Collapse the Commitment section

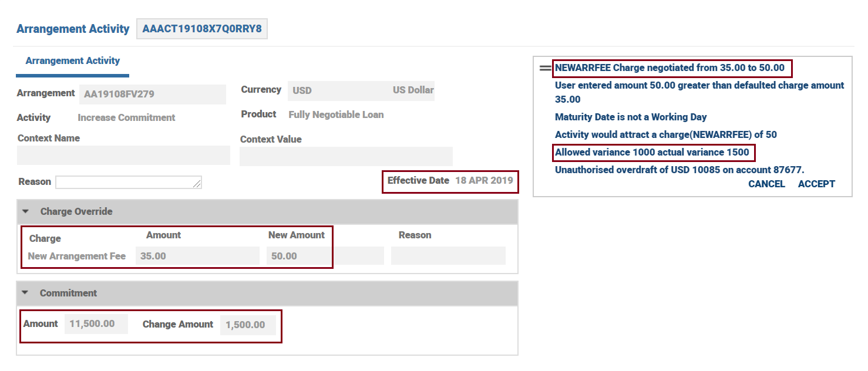25,293
